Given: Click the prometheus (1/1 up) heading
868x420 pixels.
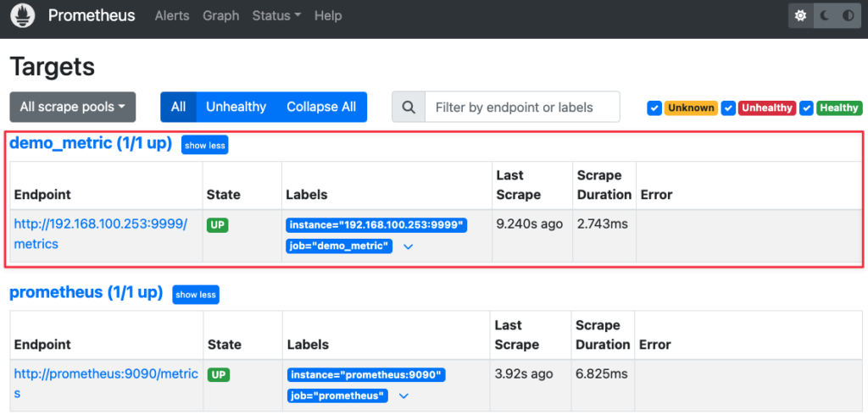Looking at the screenshot, I should coord(86,292).
